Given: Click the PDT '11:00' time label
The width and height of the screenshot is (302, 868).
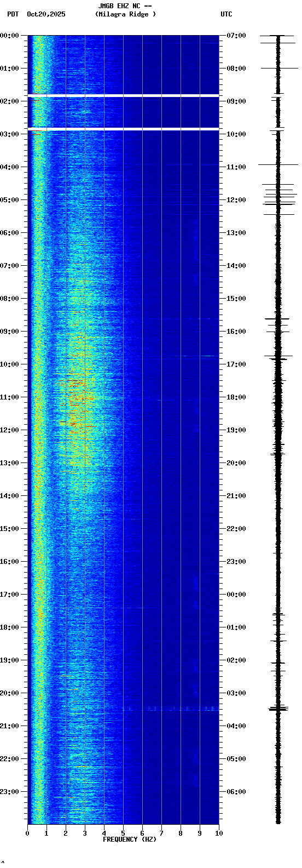Looking at the screenshot, I should click(9, 397).
